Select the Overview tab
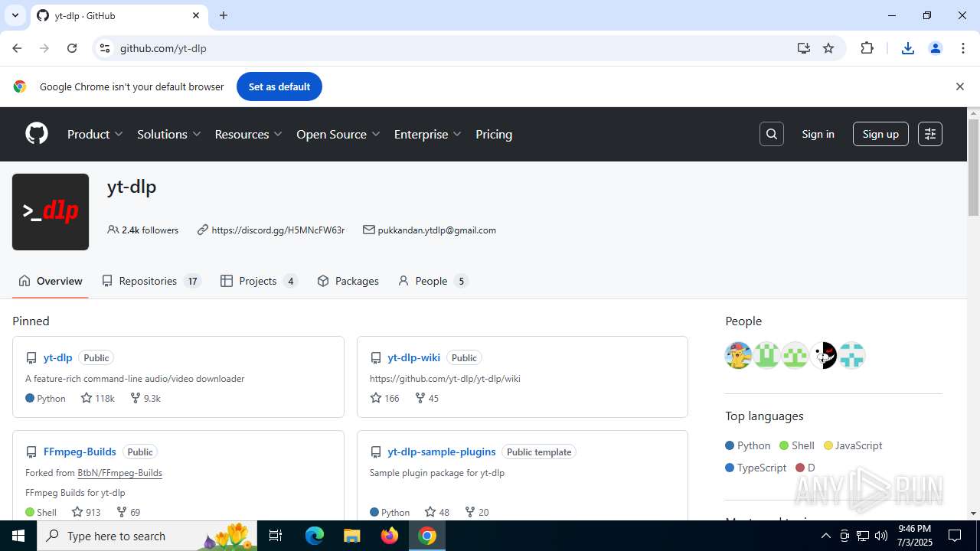 pos(51,281)
